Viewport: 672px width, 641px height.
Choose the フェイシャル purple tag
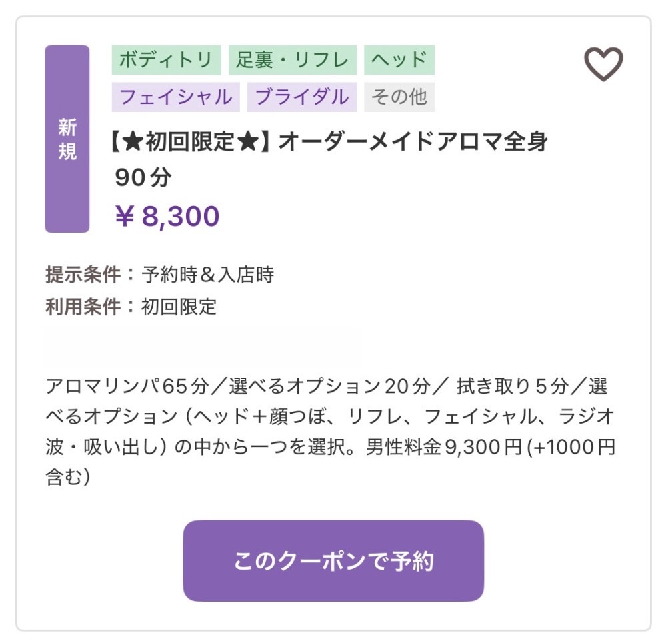click(x=176, y=97)
